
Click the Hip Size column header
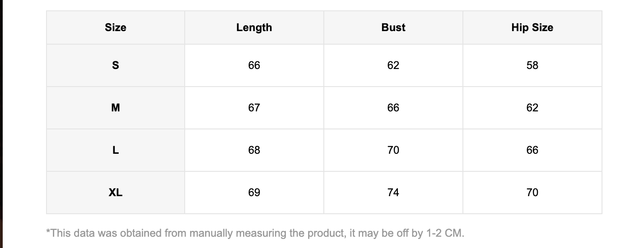532,28
